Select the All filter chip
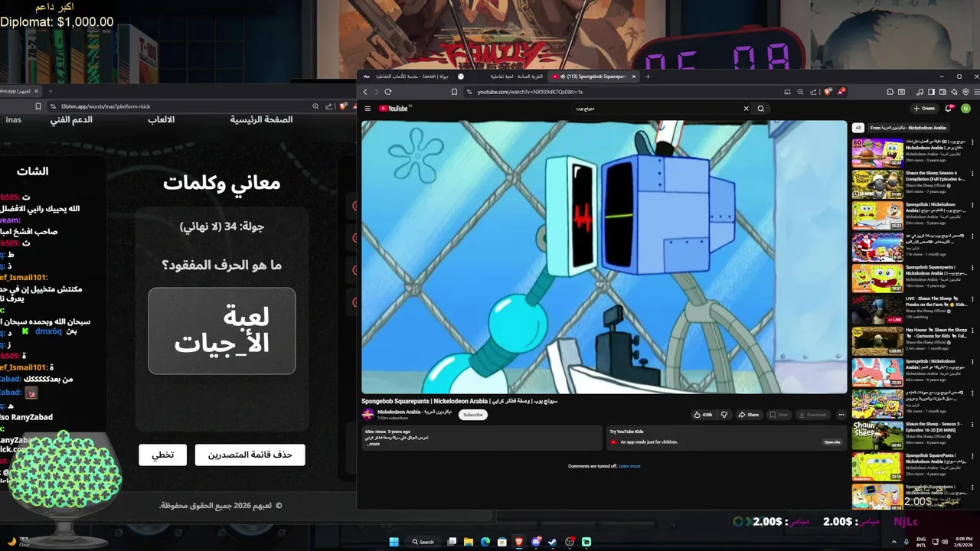 (858, 128)
